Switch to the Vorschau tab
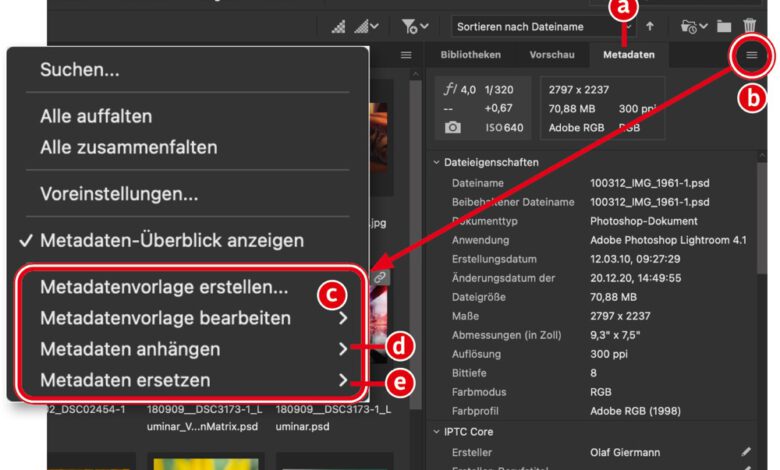 point(552,55)
